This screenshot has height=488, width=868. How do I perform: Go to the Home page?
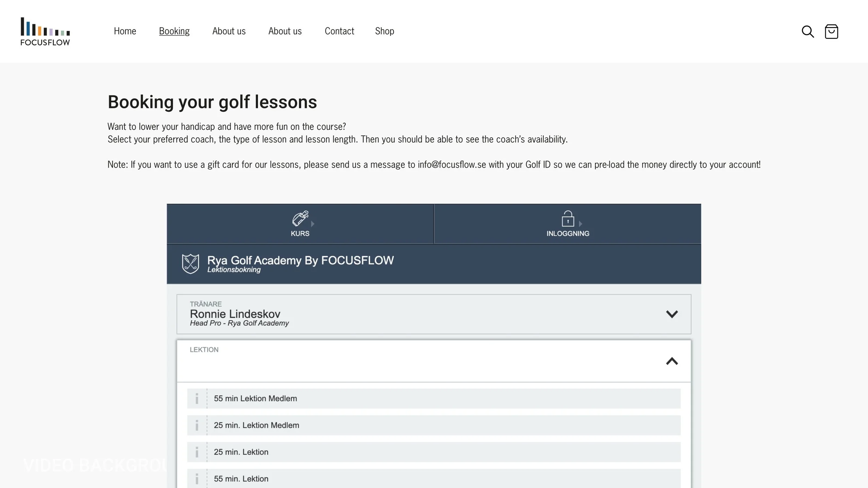(x=125, y=31)
